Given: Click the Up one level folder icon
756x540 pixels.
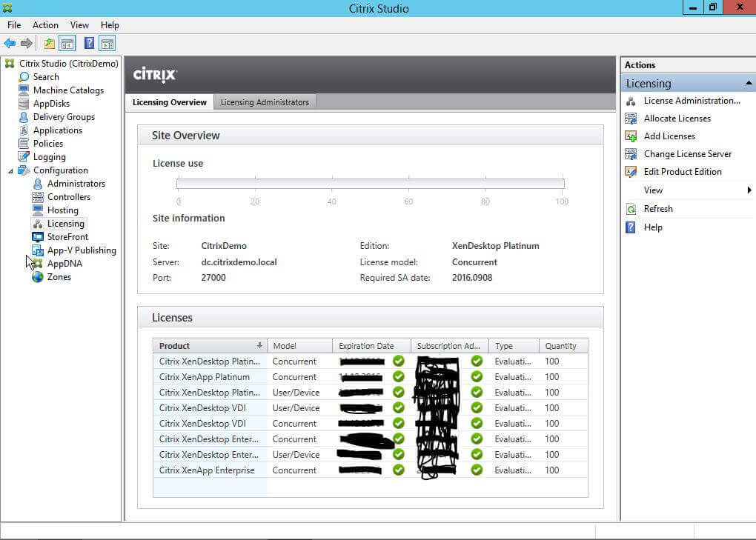Looking at the screenshot, I should point(49,44).
